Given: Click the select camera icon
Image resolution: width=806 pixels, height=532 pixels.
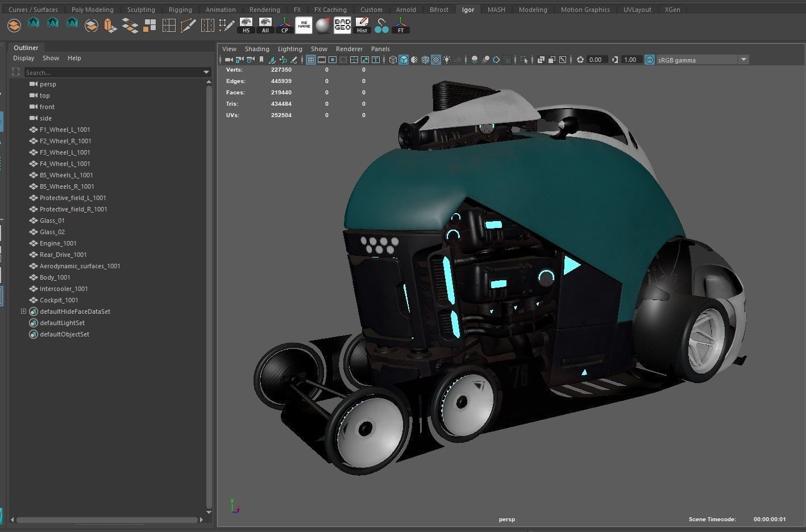Looking at the screenshot, I should coord(228,60).
